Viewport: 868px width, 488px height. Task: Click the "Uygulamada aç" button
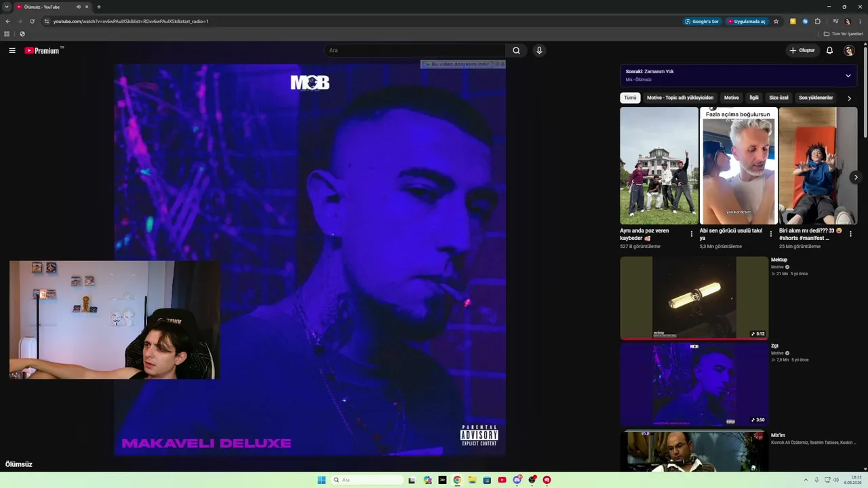(x=747, y=21)
